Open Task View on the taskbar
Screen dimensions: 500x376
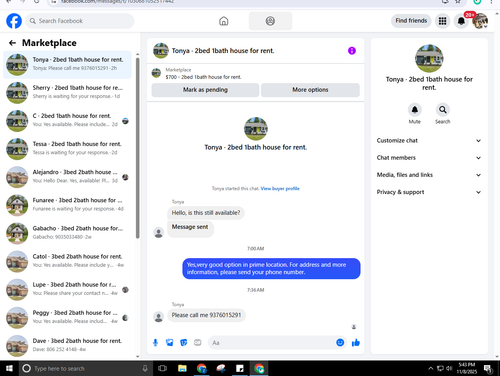(x=163, y=368)
